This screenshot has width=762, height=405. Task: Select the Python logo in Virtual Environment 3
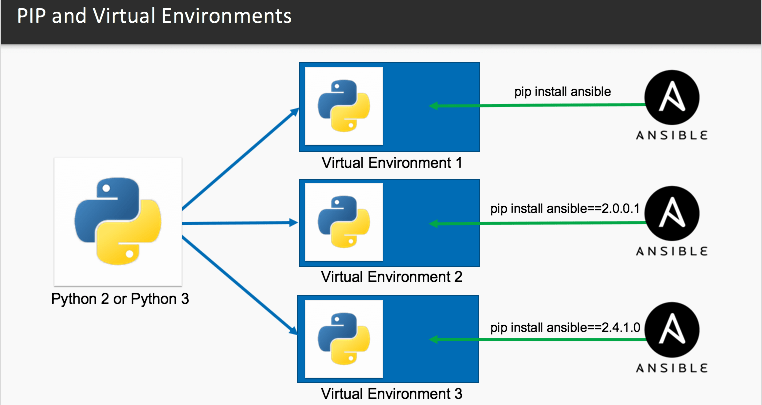[344, 339]
